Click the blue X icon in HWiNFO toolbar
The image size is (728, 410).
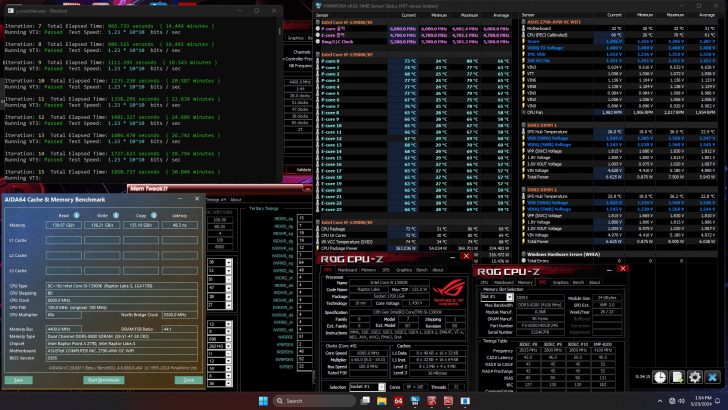pyautogui.click(x=712, y=377)
